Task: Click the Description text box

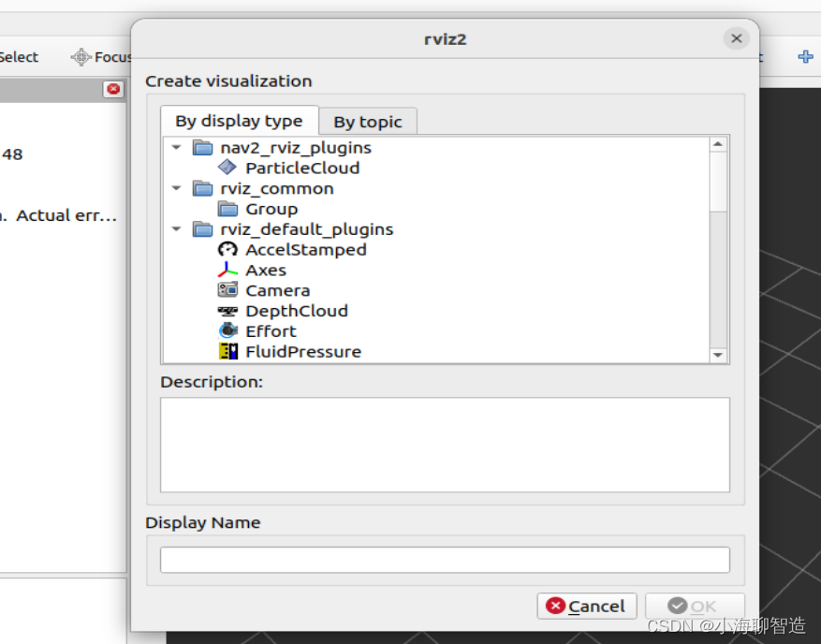Action: pos(445,445)
